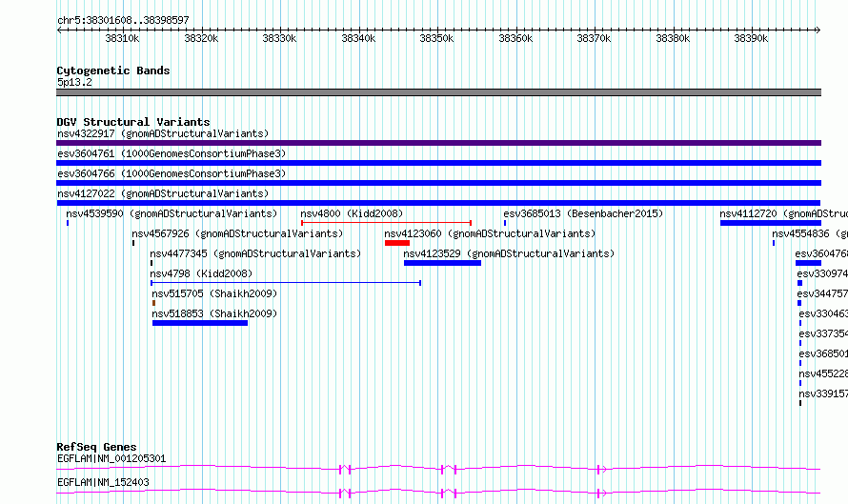Select the Cytogenetic Bands track title
This screenshot has height=504, width=848.
point(113,71)
